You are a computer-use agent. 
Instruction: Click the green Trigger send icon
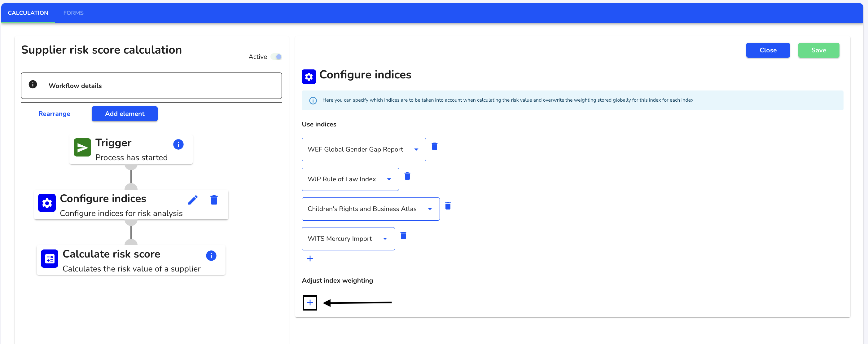pos(82,148)
